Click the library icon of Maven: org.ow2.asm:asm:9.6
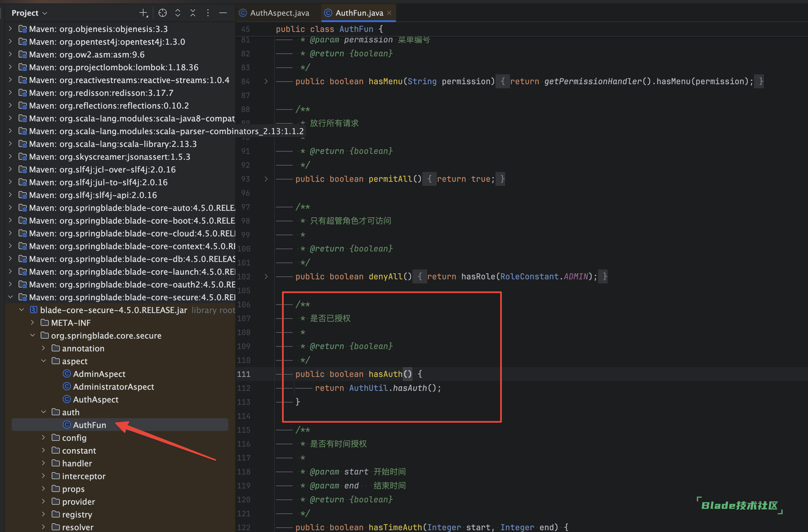The width and height of the screenshot is (808, 532). coord(22,54)
